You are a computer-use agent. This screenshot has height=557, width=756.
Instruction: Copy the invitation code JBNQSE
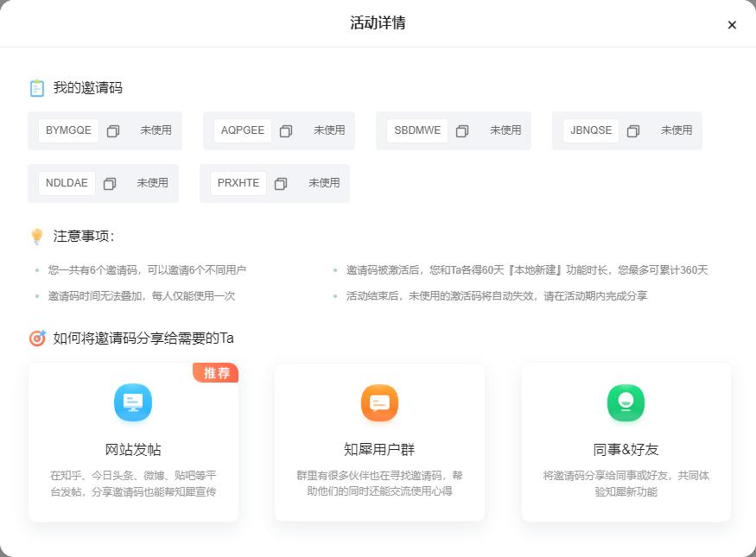(632, 130)
